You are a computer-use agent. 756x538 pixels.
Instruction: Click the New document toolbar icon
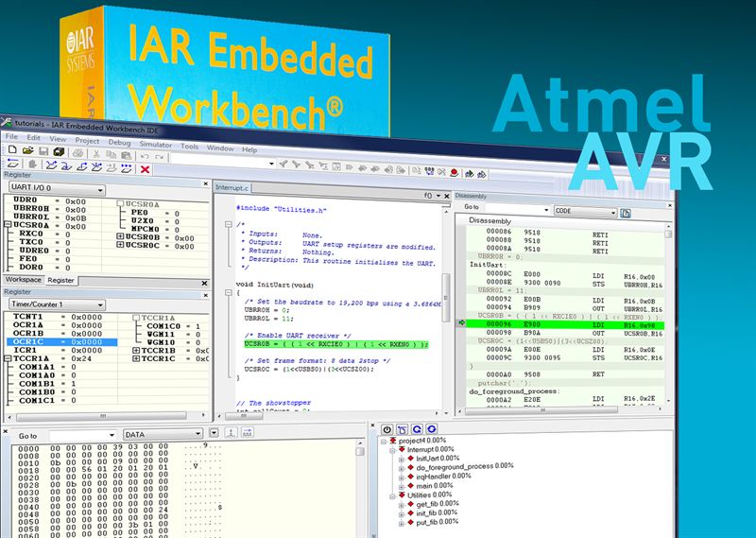click(x=10, y=151)
